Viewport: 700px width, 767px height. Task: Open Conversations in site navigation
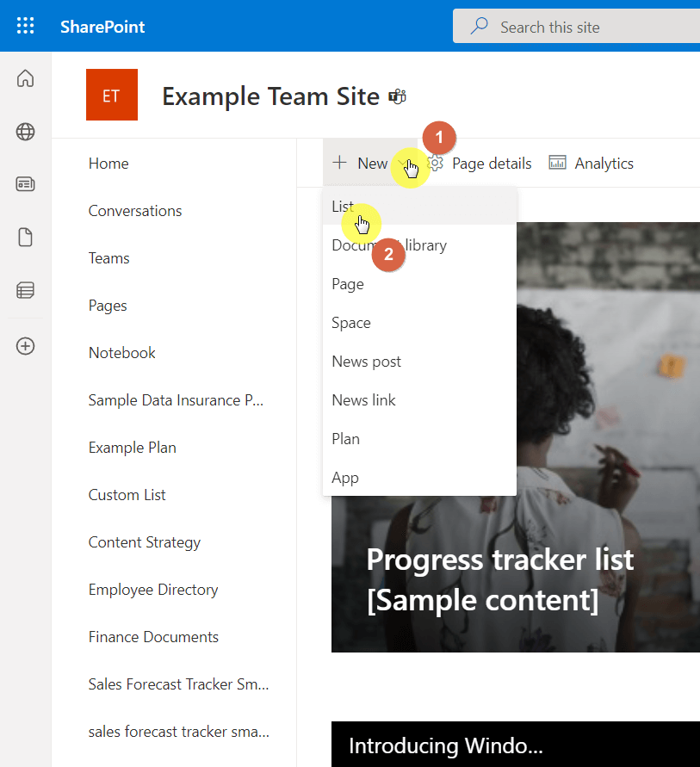click(135, 211)
